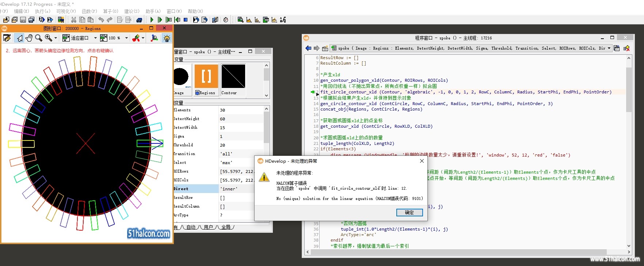
Task: Open the spoke procedure selector dropdown
Action: (609, 48)
